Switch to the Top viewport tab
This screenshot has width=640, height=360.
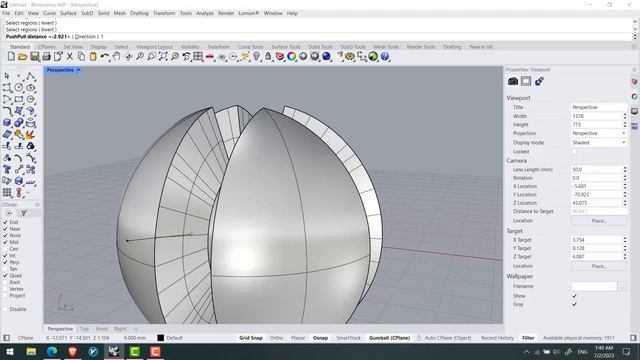coord(84,329)
